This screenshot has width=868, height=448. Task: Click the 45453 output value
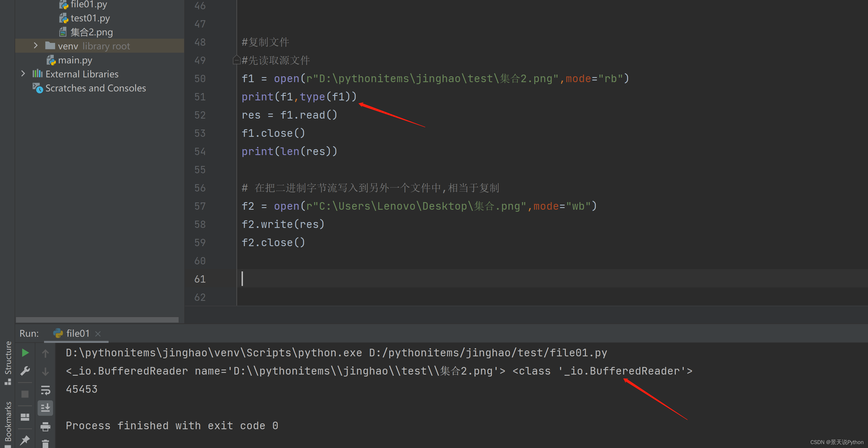point(82,389)
